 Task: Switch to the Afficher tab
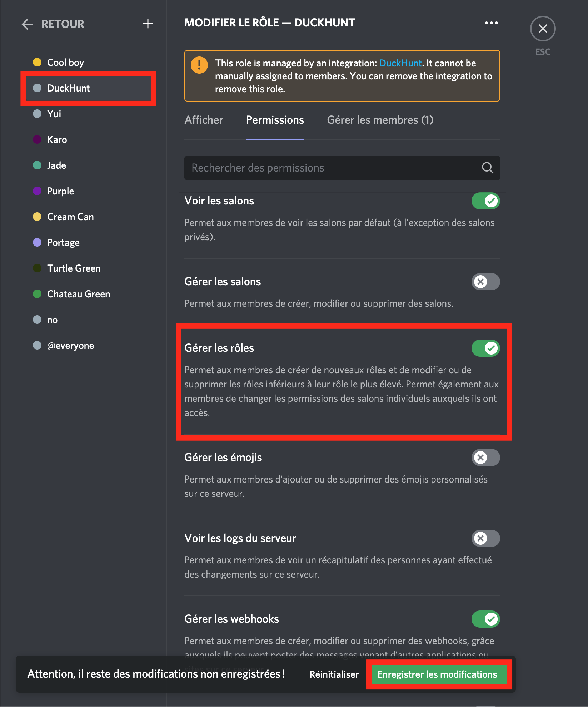(x=204, y=120)
